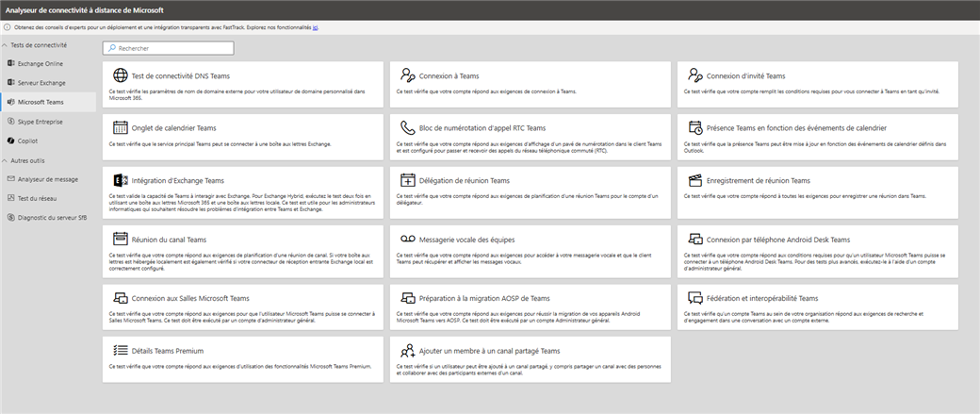Click title Connexion par téléphone Android Desk Teams
Viewport: 980px width, 414px height.
(778, 240)
